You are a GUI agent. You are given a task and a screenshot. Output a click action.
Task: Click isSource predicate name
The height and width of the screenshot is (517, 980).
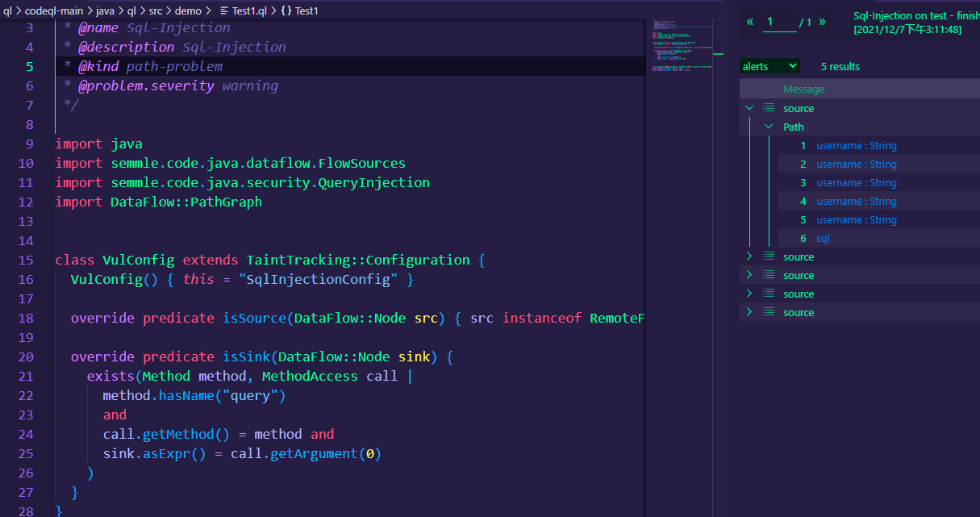(254, 318)
